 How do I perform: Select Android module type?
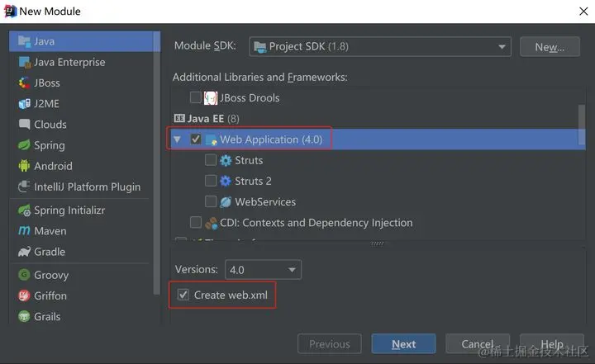pyautogui.click(x=81, y=166)
